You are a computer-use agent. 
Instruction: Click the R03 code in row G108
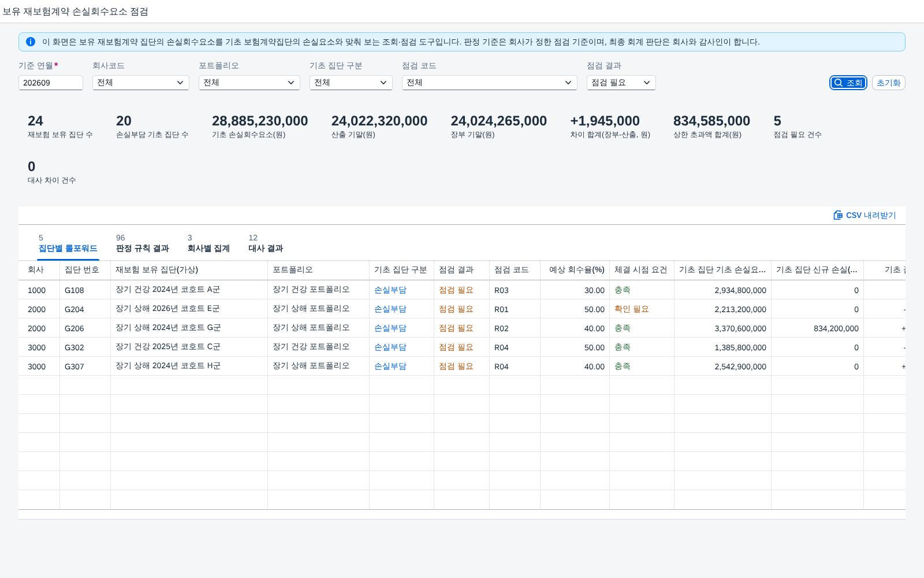[501, 290]
